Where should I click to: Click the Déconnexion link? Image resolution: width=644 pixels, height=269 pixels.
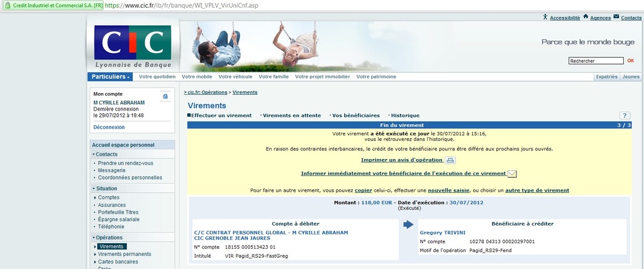pyautogui.click(x=109, y=128)
